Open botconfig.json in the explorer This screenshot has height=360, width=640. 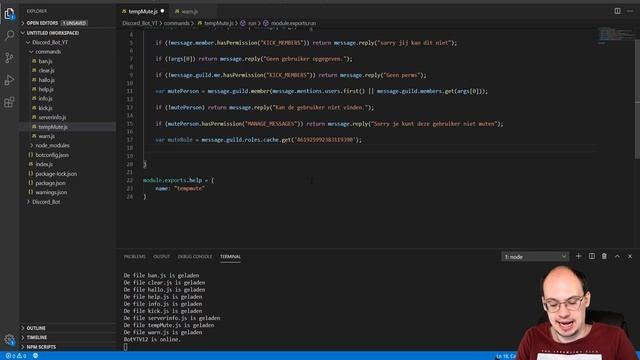click(52, 155)
